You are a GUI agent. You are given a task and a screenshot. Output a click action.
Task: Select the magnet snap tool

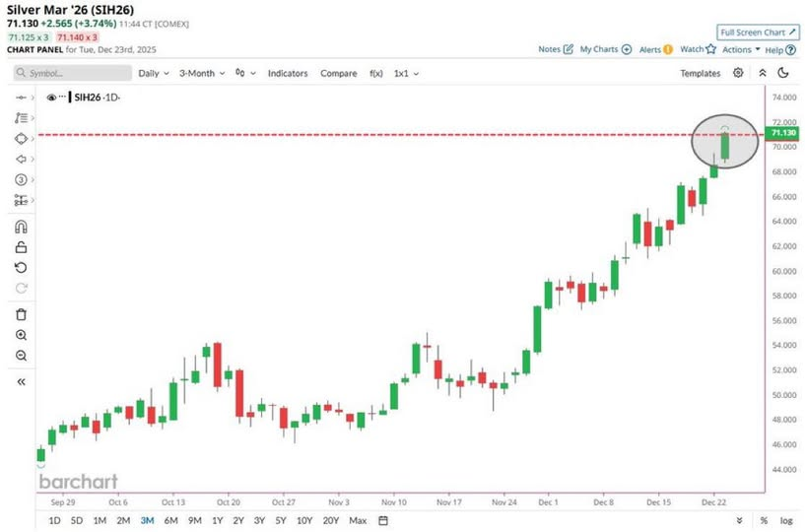pyautogui.click(x=21, y=227)
